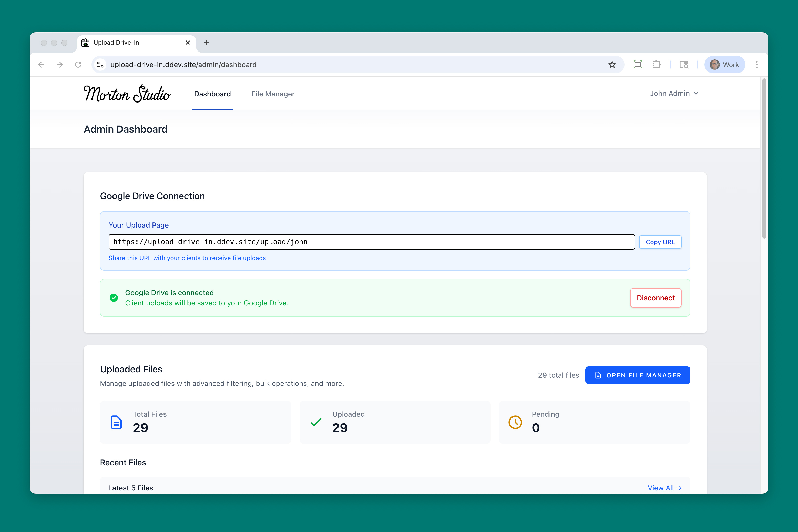Click the blue Total Files document icon
Viewport: 798px width, 532px height.
coord(116,422)
